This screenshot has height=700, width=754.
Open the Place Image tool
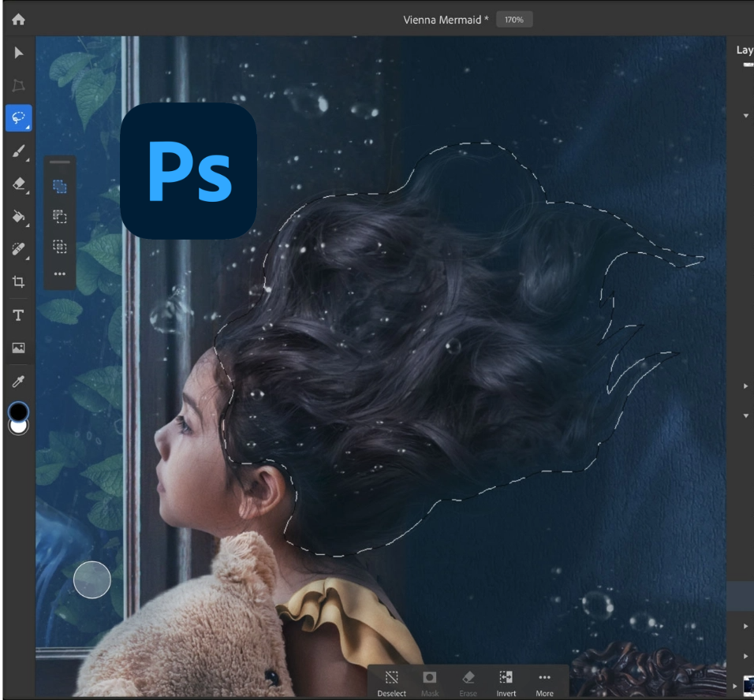pyautogui.click(x=18, y=348)
